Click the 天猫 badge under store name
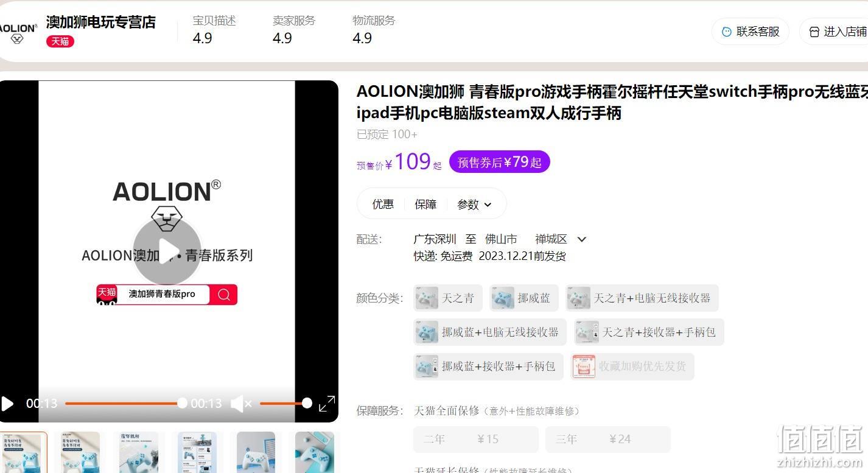868x473 pixels. point(60,41)
